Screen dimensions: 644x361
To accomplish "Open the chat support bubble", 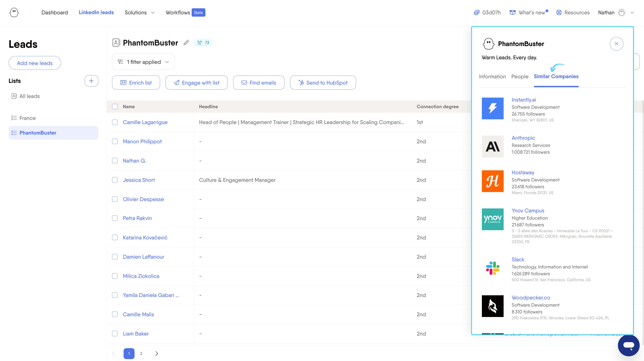I will pos(629,345).
